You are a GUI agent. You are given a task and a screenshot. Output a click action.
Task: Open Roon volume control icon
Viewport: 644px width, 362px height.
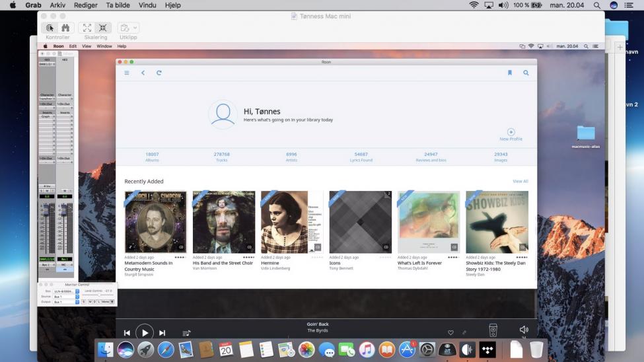tap(524, 330)
